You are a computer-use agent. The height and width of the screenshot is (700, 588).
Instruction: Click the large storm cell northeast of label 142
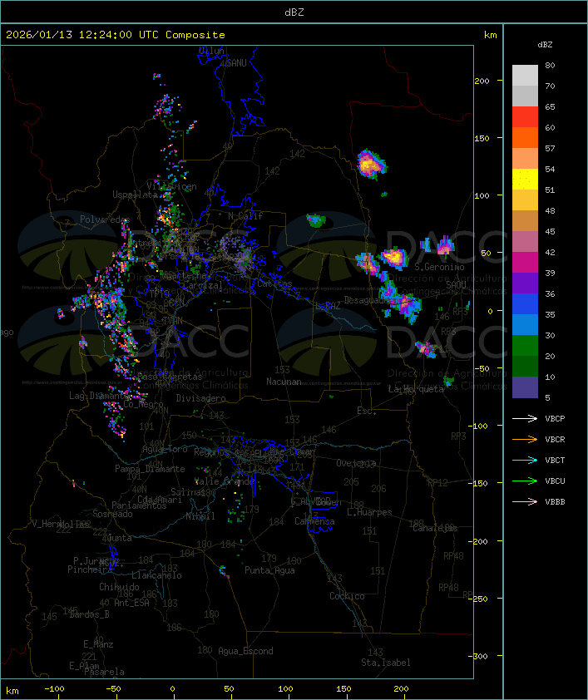coord(369,163)
